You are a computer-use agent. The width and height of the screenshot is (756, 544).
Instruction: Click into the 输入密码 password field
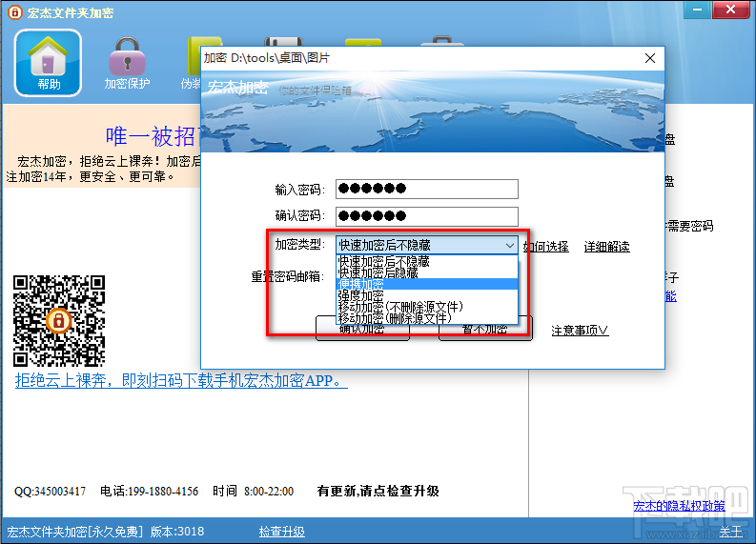click(x=427, y=189)
